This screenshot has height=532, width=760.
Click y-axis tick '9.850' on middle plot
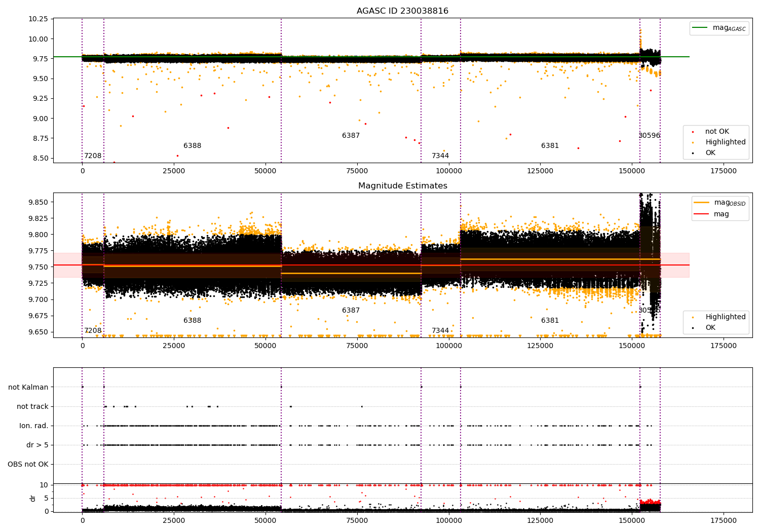(x=38, y=202)
